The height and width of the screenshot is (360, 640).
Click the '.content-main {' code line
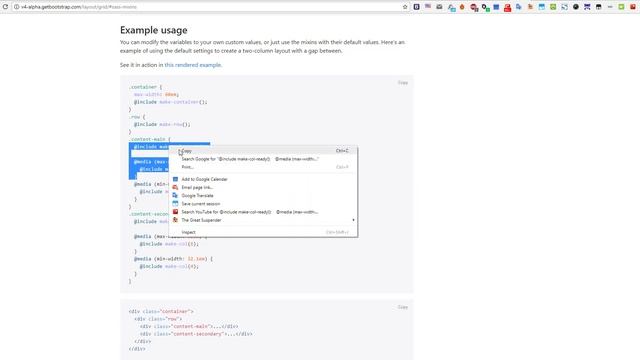point(150,139)
